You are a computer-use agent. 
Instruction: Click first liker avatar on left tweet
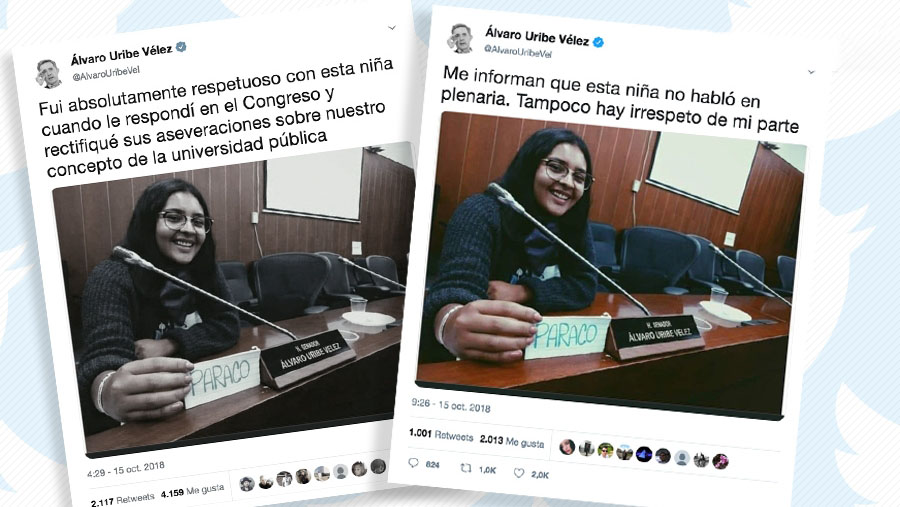tap(247, 483)
